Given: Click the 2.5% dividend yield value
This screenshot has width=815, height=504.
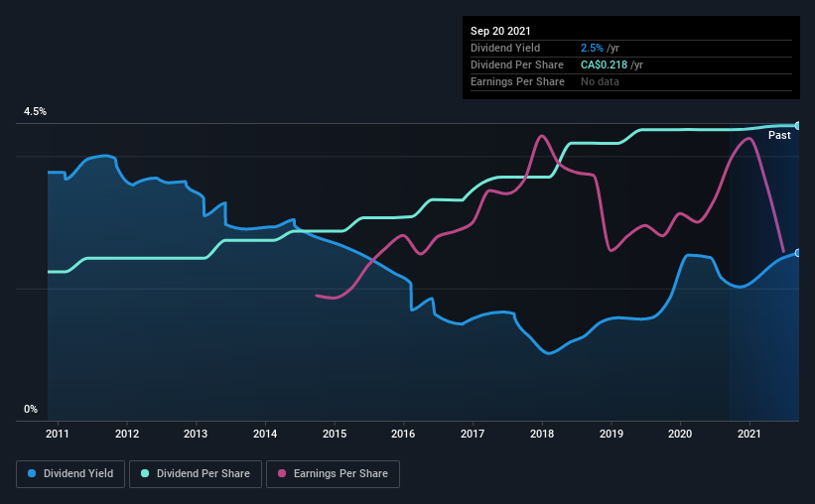Looking at the screenshot, I should pos(592,48).
